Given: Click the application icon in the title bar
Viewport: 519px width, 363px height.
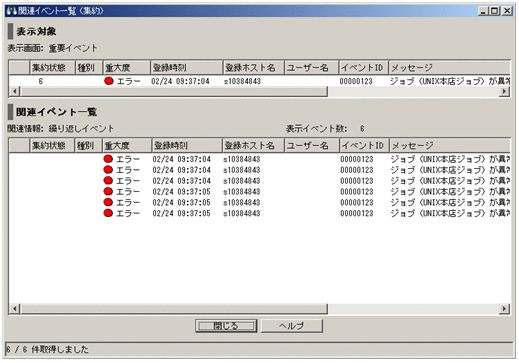Looking at the screenshot, I should (12, 11).
